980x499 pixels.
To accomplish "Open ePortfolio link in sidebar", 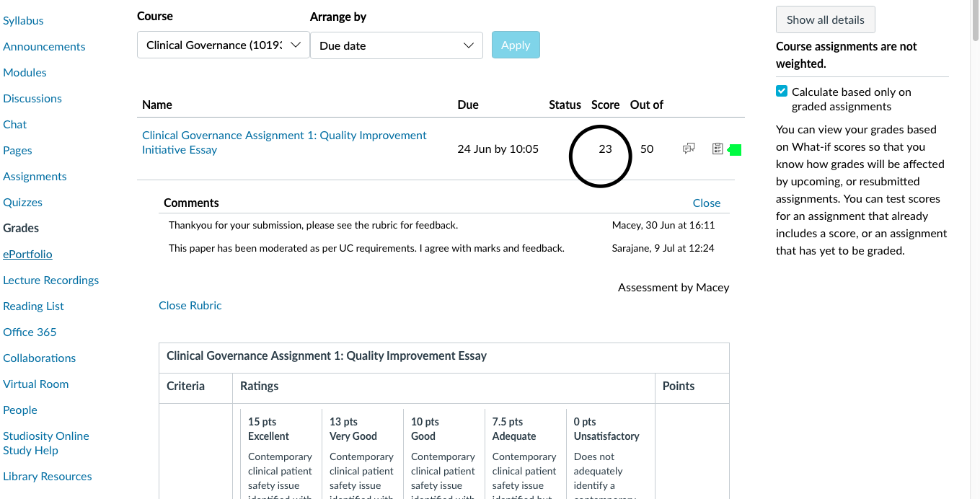I will pos(27,254).
